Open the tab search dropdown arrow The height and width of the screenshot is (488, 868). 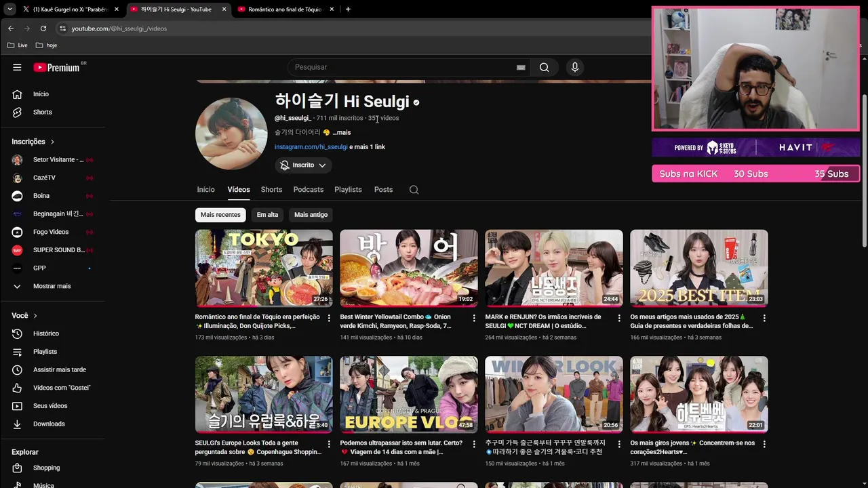[9, 9]
